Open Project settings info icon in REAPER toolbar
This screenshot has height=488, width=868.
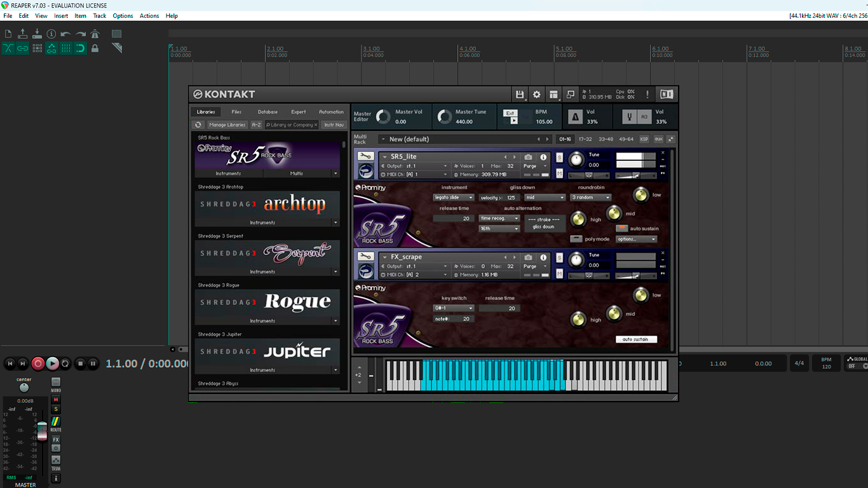(51, 34)
